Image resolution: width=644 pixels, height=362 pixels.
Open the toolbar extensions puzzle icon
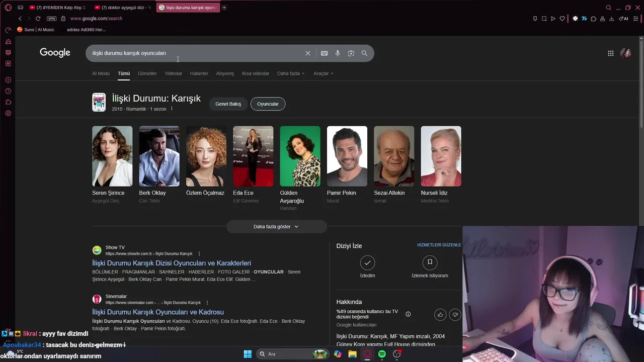pos(594,19)
